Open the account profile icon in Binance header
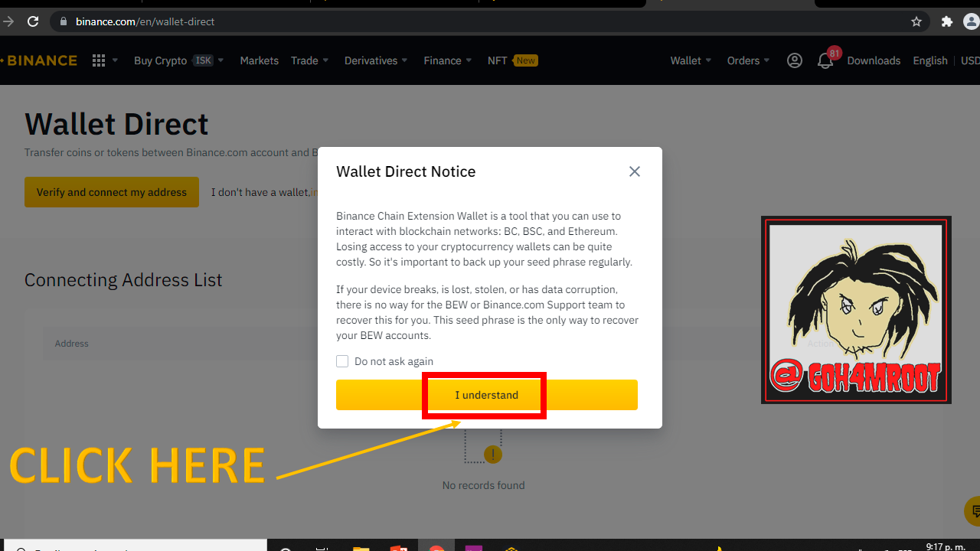The width and height of the screenshot is (980, 551). pyautogui.click(x=795, y=60)
